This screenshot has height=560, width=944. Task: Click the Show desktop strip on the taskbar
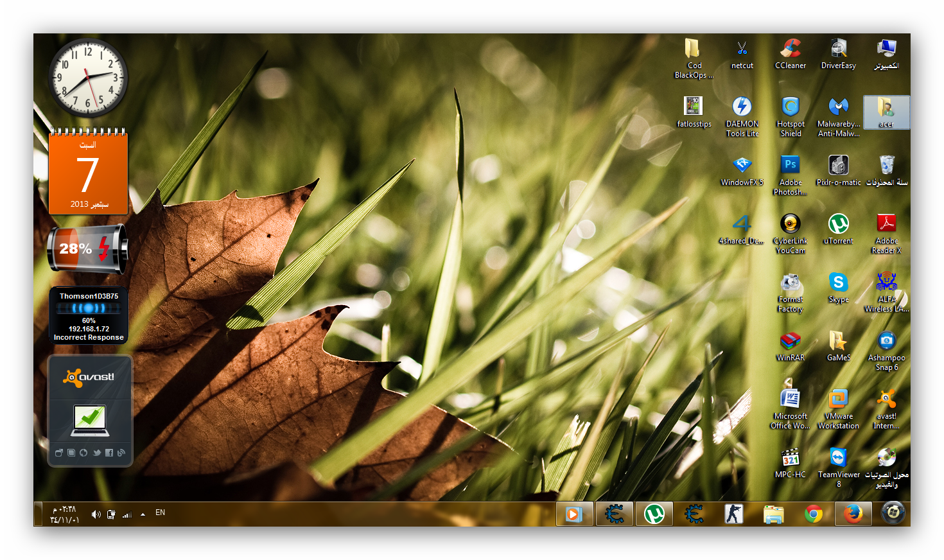(38, 514)
